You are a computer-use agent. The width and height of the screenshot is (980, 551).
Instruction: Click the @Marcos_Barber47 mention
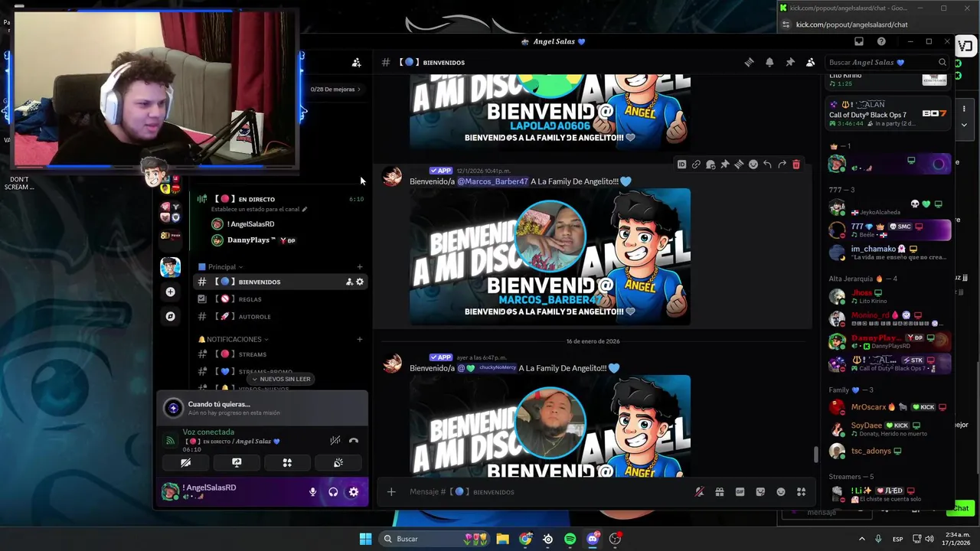tap(492, 181)
